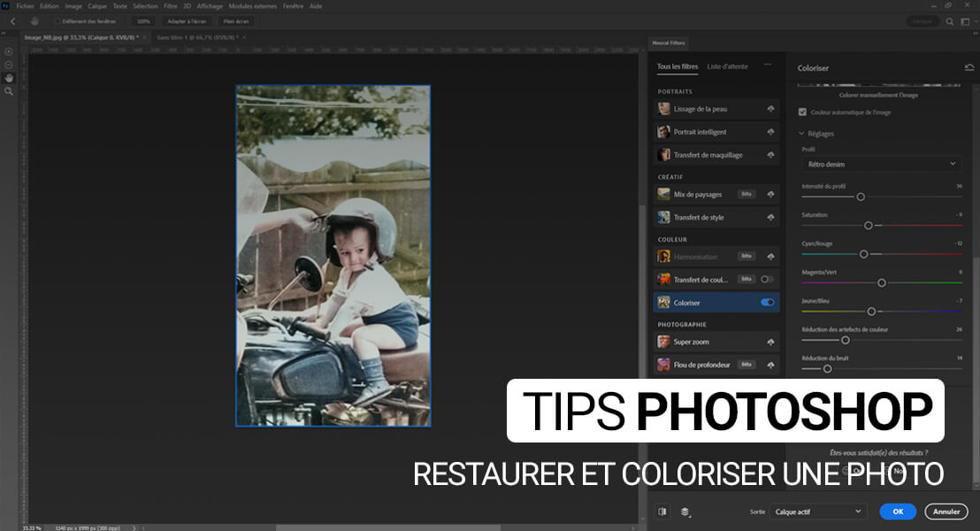The image size is (980, 531).
Task: Open the three-dots filter list options
Action: tap(768, 65)
